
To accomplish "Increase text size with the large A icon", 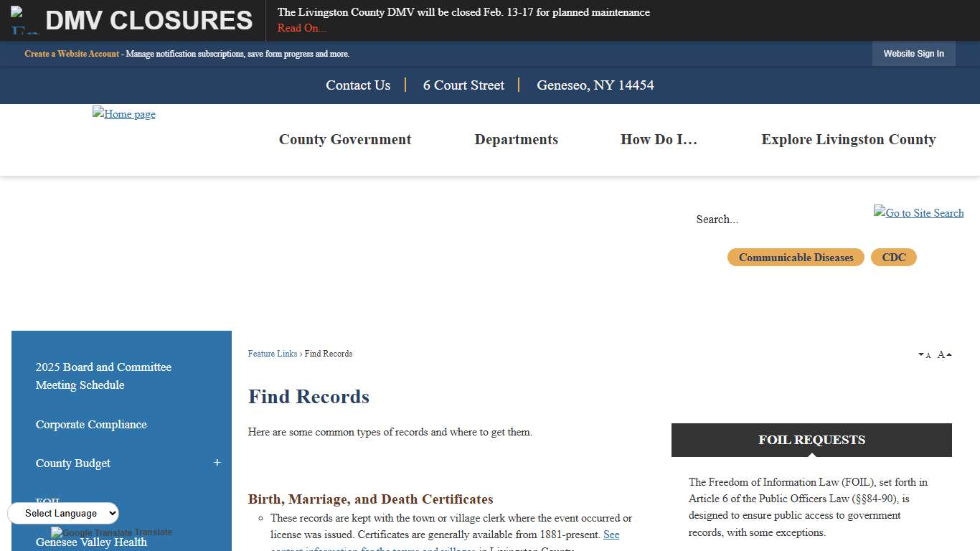I will (941, 354).
